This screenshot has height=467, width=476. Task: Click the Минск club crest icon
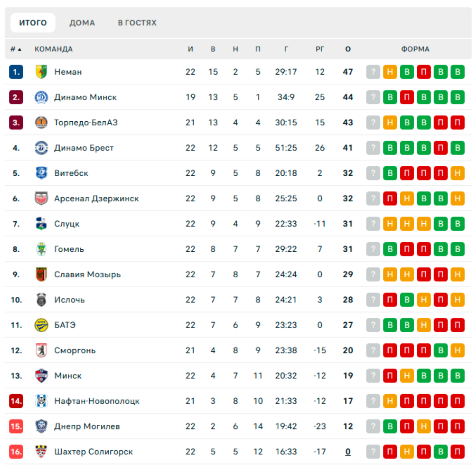(41, 376)
